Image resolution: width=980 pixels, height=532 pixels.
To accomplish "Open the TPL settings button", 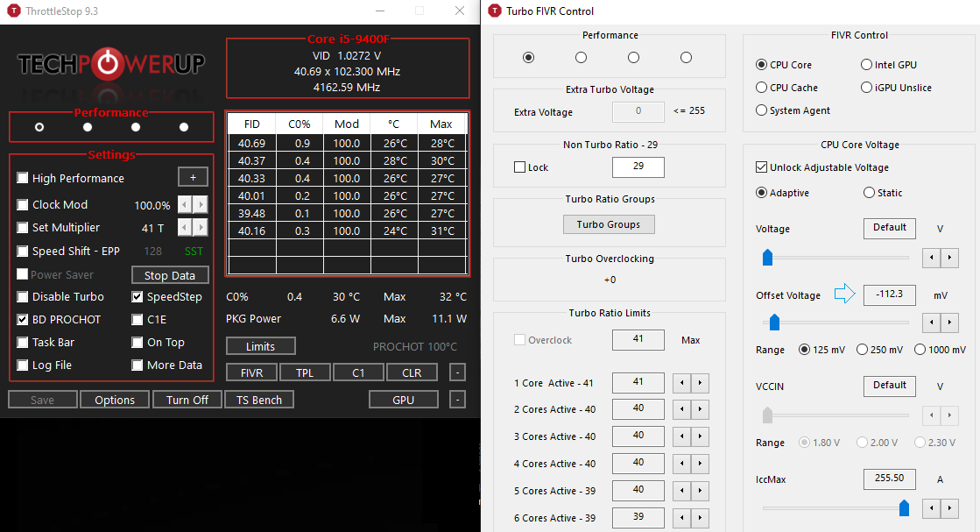I will tap(305, 372).
